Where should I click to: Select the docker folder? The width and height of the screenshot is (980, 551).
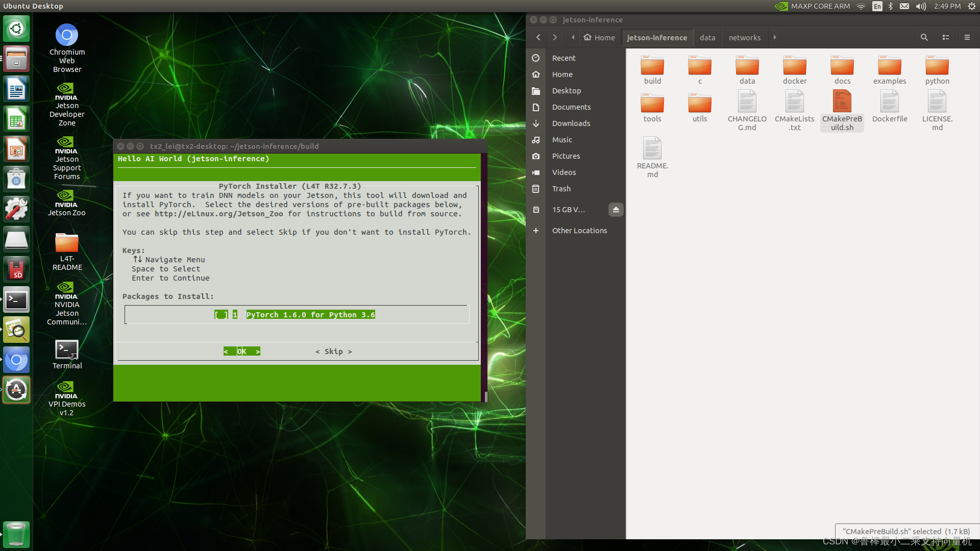(x=795, y=70)
